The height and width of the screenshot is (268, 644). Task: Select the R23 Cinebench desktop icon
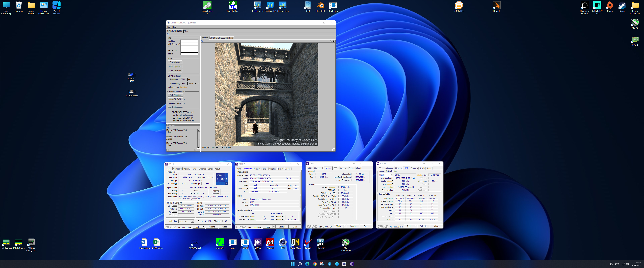[283, 244]
